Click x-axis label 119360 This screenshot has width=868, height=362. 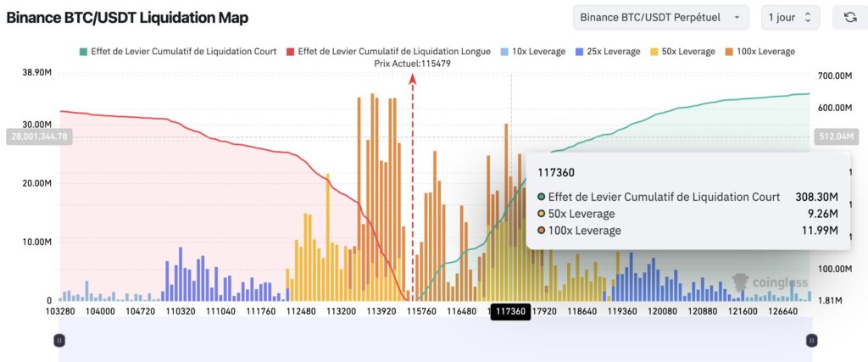622,312
